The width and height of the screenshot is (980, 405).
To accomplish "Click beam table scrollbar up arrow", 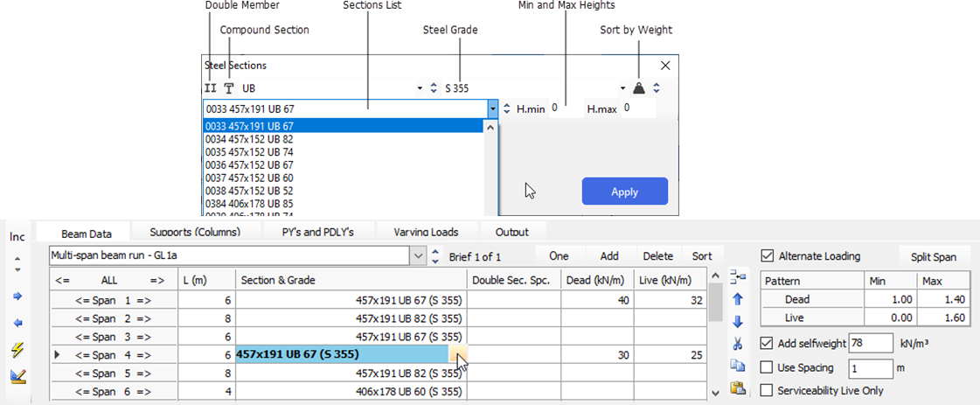I will (x=716, y=277).
